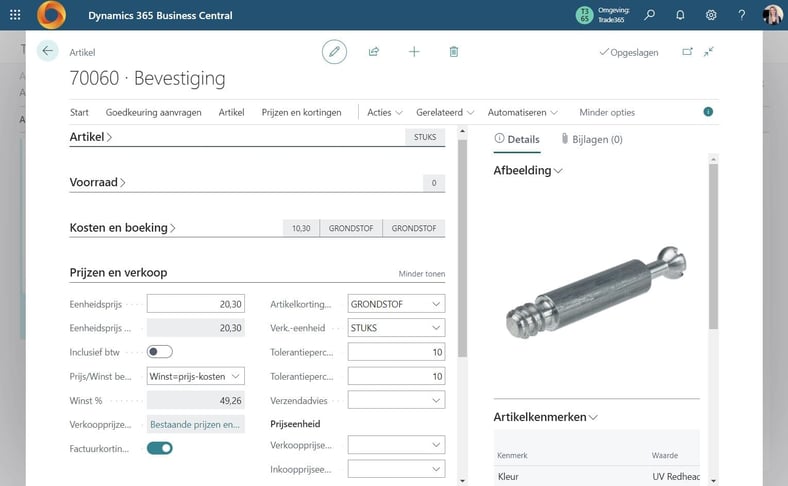788x486 pixels.
Task: Collapse the Artikelkenmerken section
Action: [545, 417]
